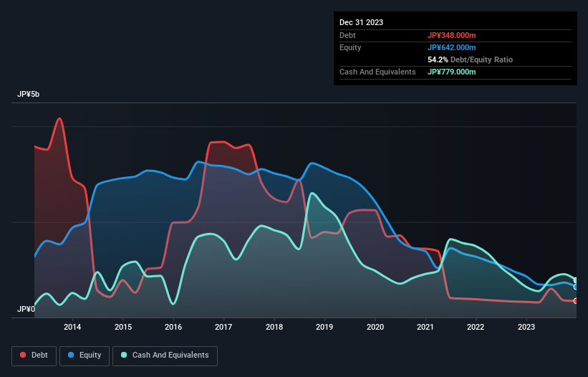This screenshot has height=377, width=588.
Task: Select the 2018 x-axis label
Action: [274, 327]
